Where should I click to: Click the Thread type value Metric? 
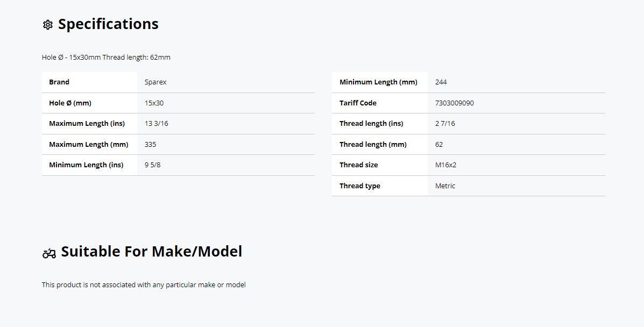[x=445, y=186]
